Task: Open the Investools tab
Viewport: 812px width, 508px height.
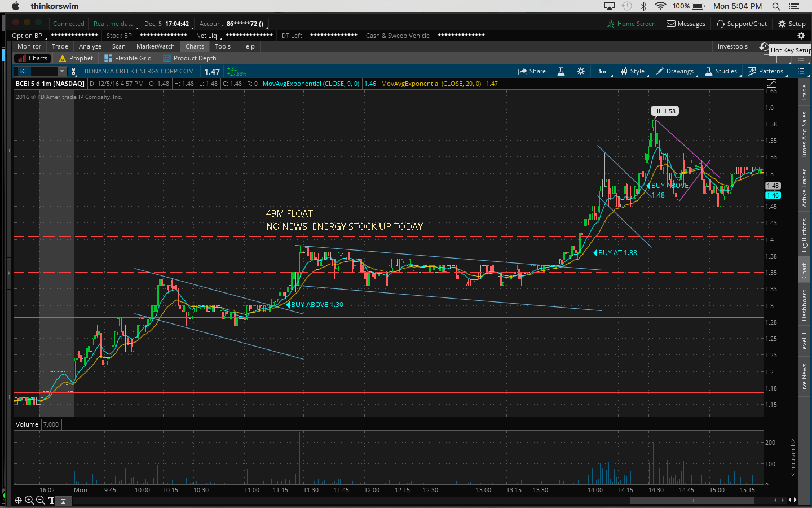Action: [732, 46]
